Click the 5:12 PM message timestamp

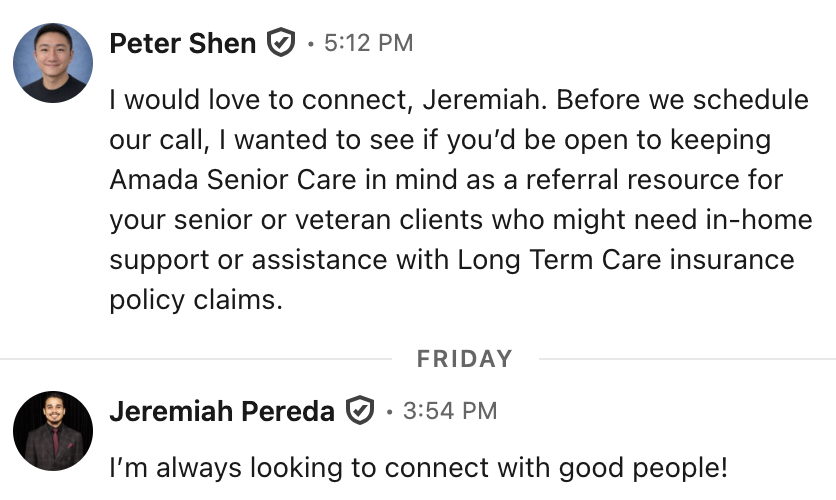368,43
